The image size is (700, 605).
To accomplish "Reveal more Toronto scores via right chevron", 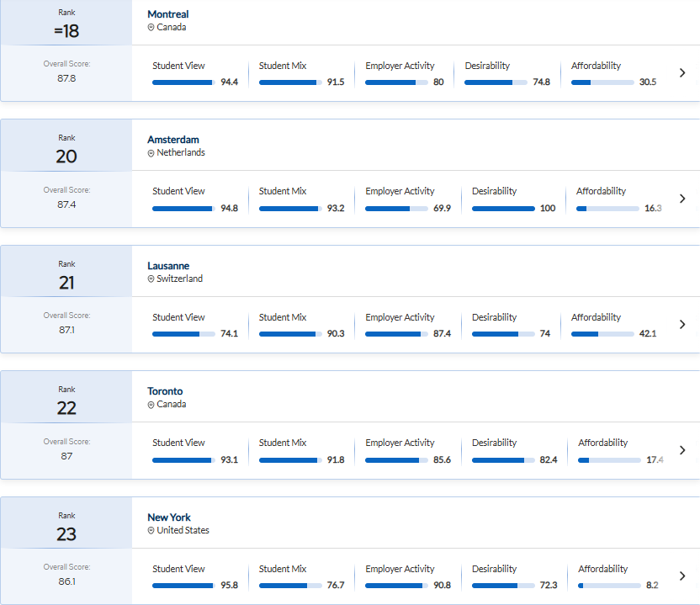I will (682, 450).
